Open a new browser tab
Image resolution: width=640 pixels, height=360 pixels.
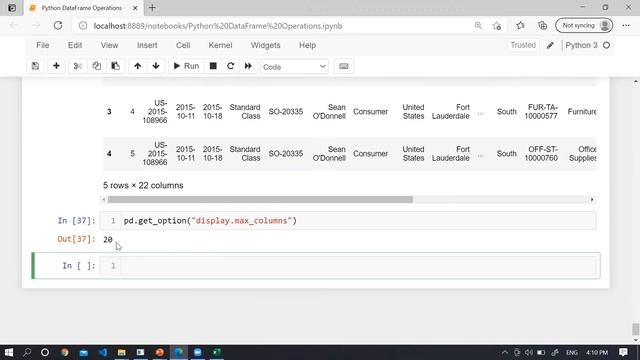tap(152, 8)
